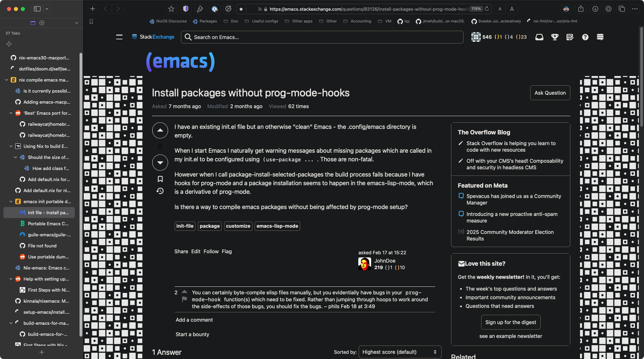Screen dimensions: 644x359
Task: Open the help question-mark icon
Action: [585, 37]
